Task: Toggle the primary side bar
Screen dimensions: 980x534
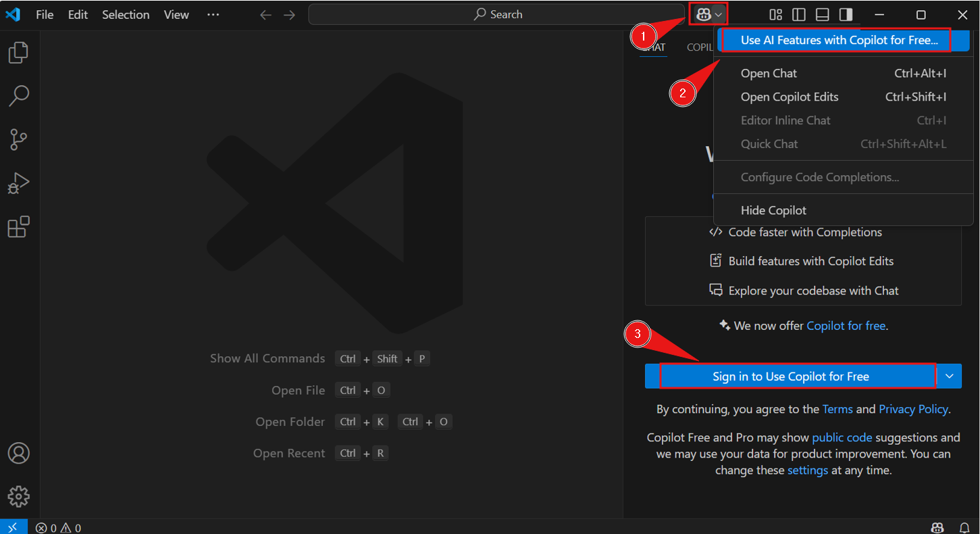Action: coord(799,15)
